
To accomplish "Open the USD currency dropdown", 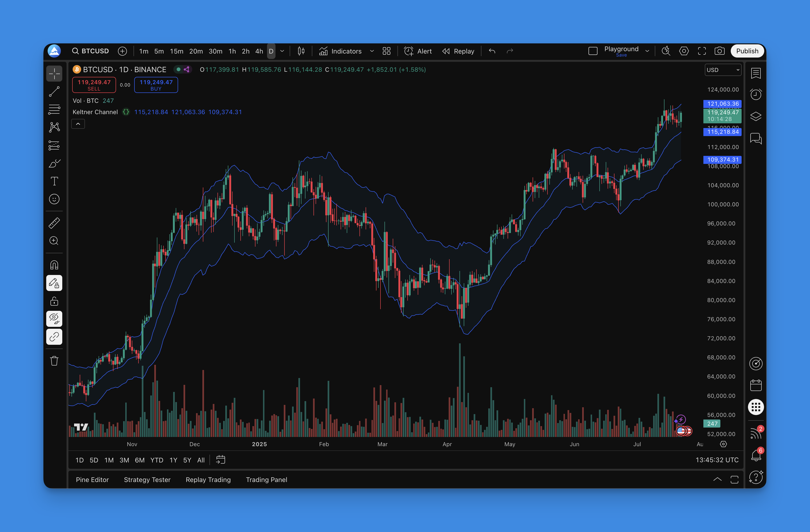I will tap(723, 70).
